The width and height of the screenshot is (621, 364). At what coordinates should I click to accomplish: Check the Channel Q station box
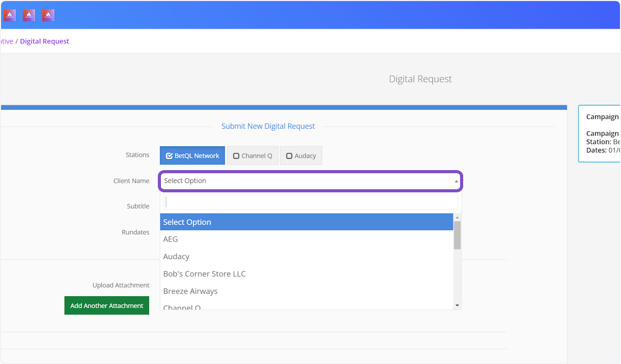(253, 156)
